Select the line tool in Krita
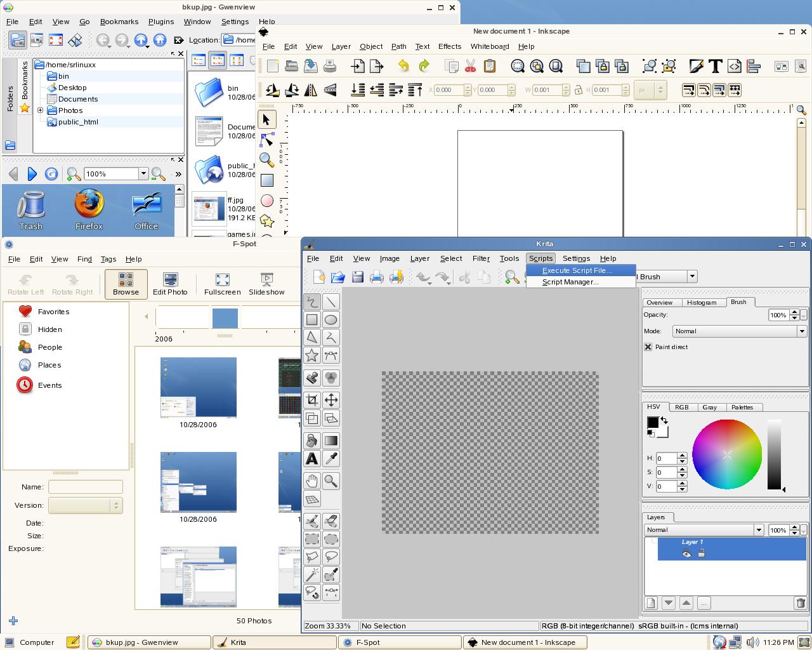The width and height of the screenshot is (812, 650). 331,302
